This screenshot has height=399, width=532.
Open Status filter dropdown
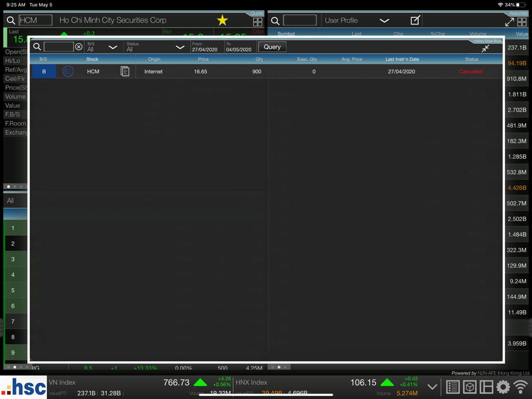pyautogui.click(x=155, y=47)
